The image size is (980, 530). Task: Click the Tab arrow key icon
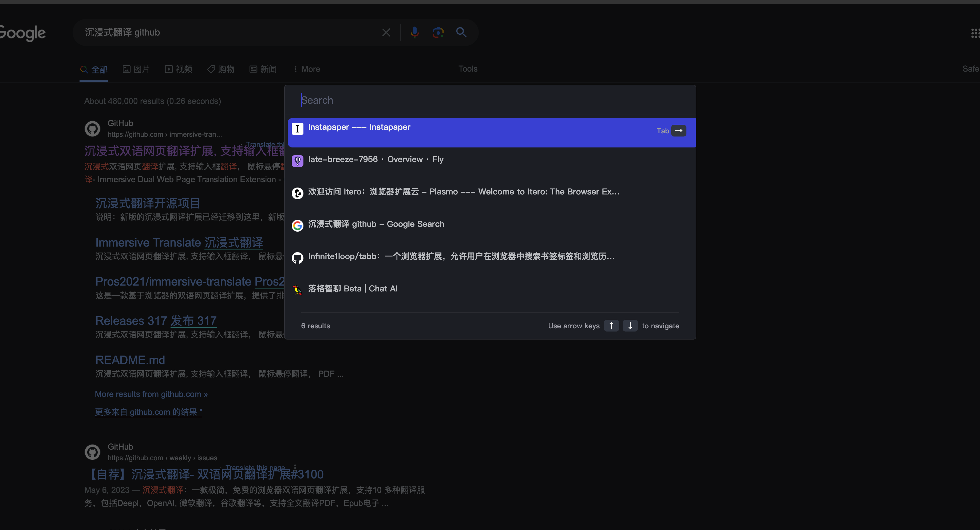(x=678, y=131)
